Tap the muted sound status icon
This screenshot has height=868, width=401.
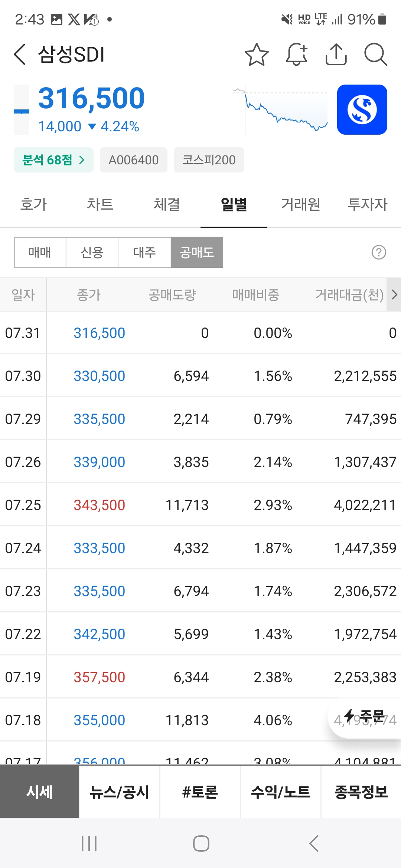coord(287,19)
